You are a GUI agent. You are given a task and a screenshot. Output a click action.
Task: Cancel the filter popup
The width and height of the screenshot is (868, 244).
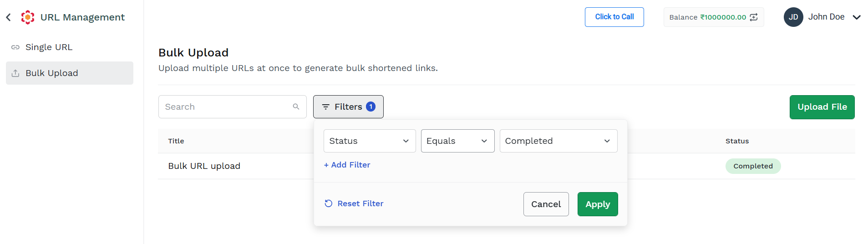[x=546, y=204]
